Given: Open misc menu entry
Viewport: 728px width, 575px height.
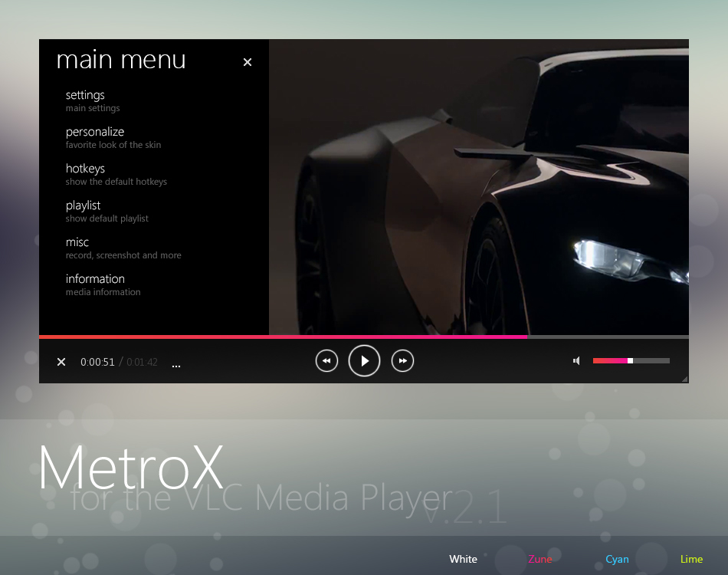Looking at the screenshot, I should (77, 242).
